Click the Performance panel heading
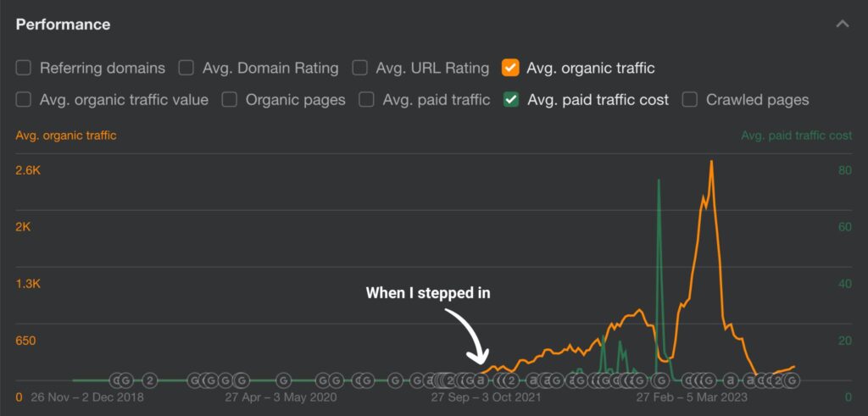Image resolution: width=868 pixels, height=416 pixels. pyautogui.click(x=63, y=24)
